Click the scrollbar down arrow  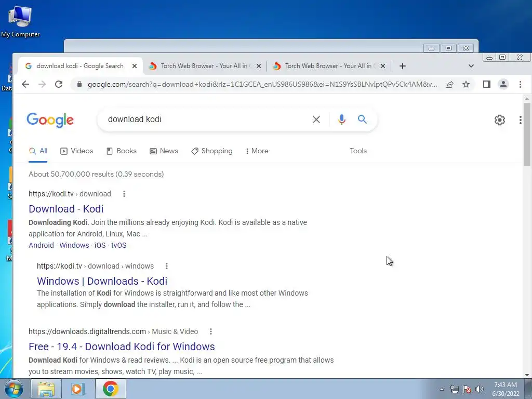pyautogui.click(x=527, y=375)
